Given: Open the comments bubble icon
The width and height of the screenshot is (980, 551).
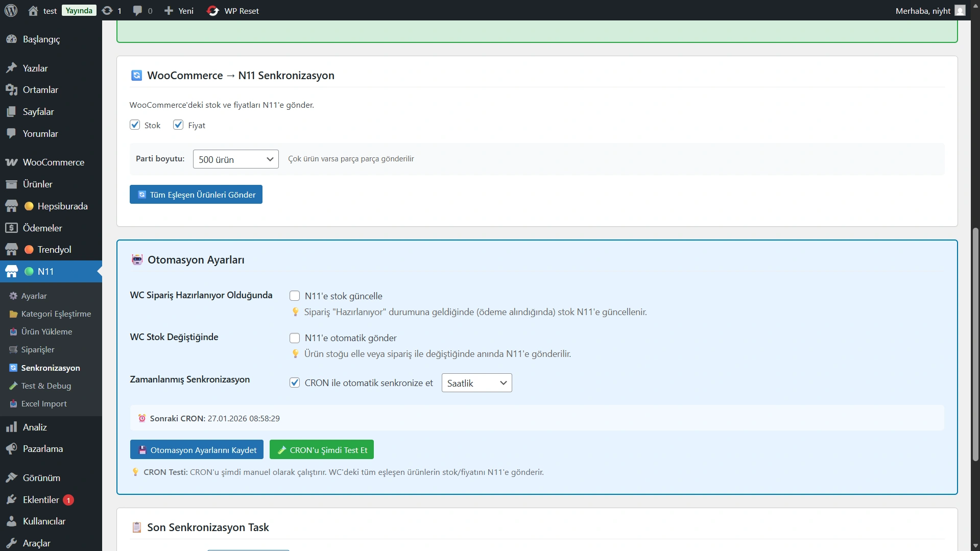Looking at the screenshot, I should [x=137, y=11].
